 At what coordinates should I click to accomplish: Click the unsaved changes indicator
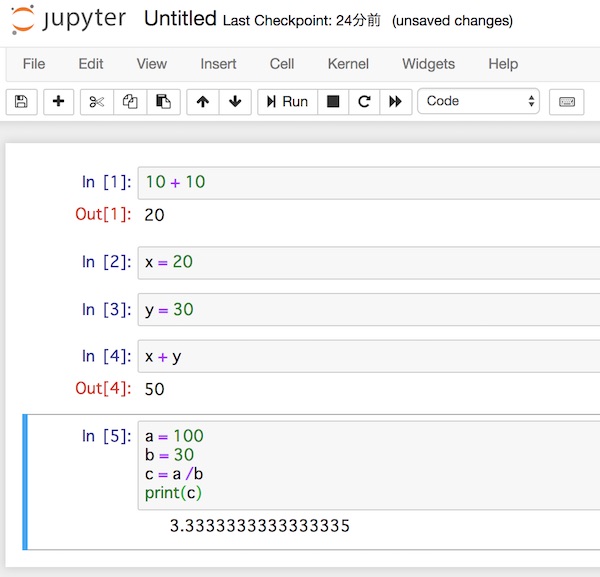coord(452,21)
